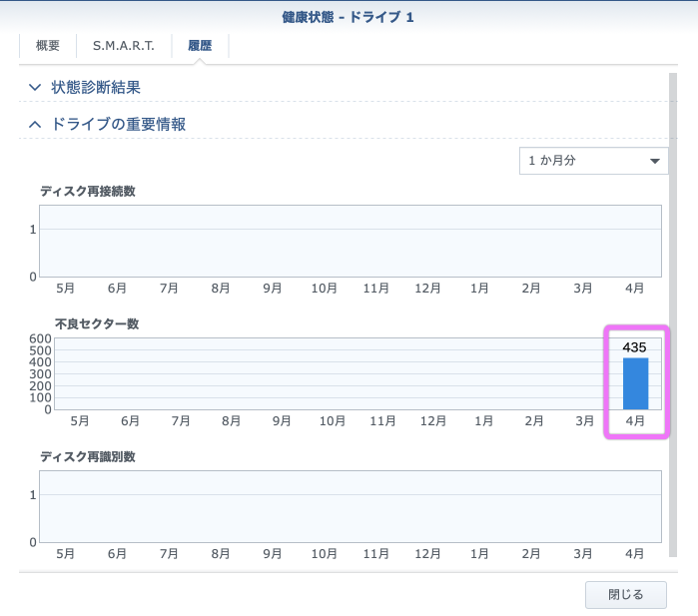The width and height of the screenshot is (698, 616).
Task: Click the 健康状態 - ドライブ 1 title bar
Action: 349,17
